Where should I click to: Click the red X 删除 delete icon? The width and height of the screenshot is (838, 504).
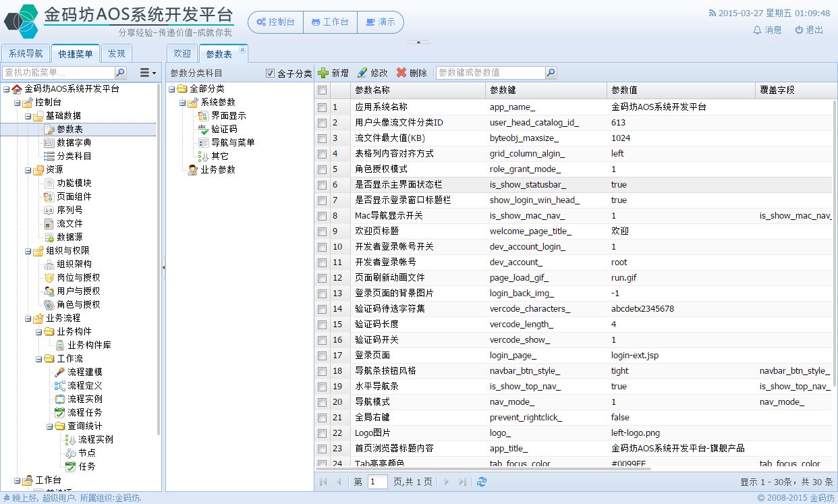click(401, 73)
